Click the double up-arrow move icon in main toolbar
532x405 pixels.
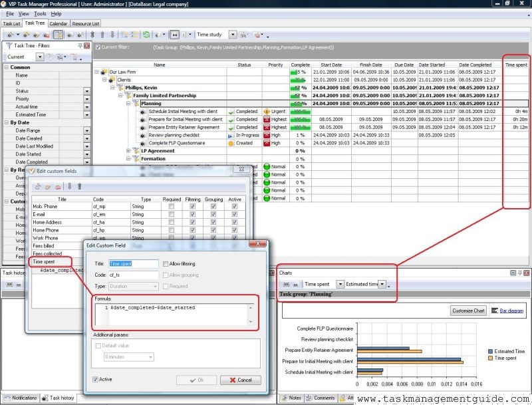coord(92,35)
